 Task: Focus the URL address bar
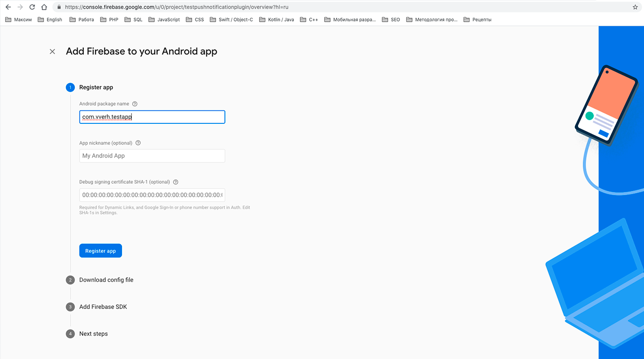(x=346, y=7)
